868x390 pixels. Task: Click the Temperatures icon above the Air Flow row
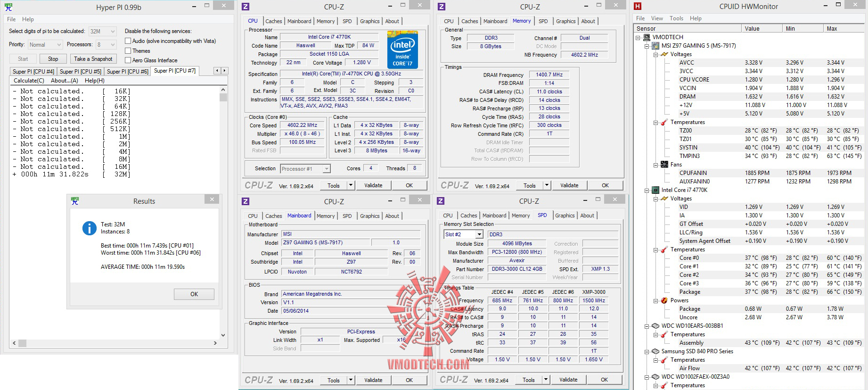point(664,360)
